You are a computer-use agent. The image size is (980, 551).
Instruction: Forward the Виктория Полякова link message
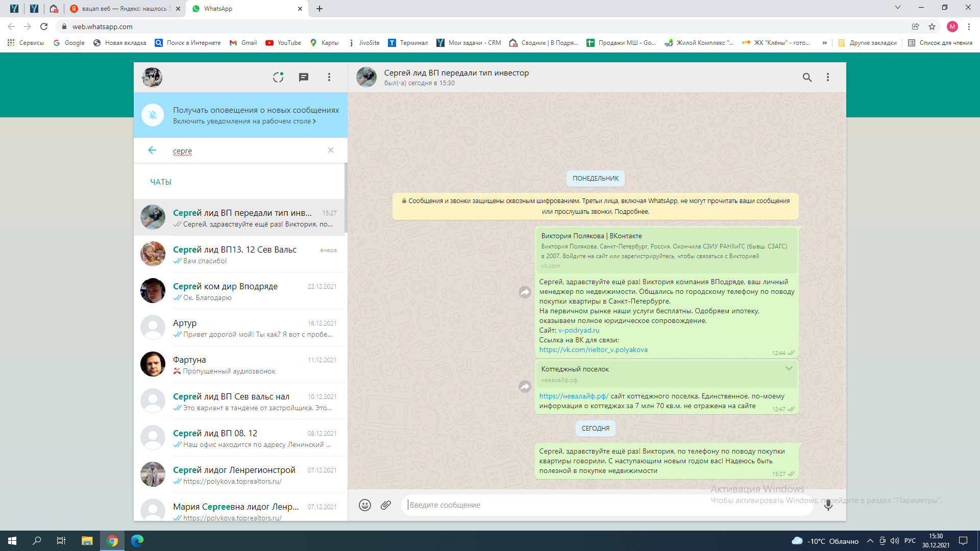(525, 292)
